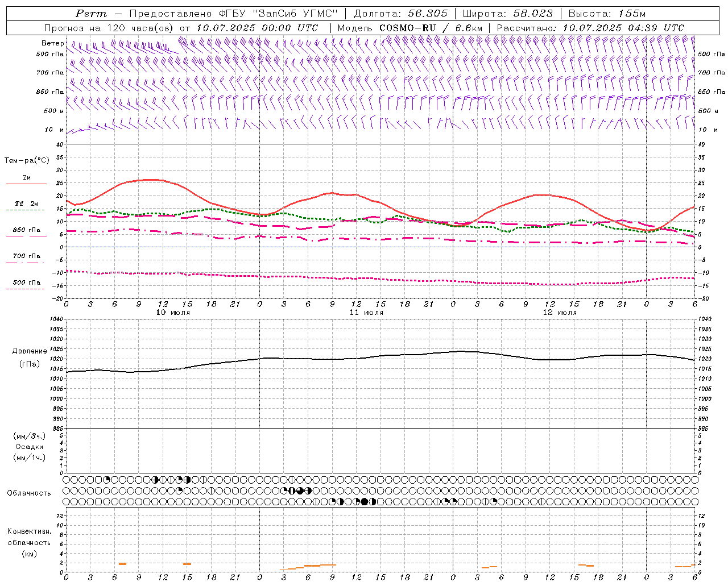Click the 'Td 2м' dew point legend label
The image size is (728, 582).
coord(27,203)
